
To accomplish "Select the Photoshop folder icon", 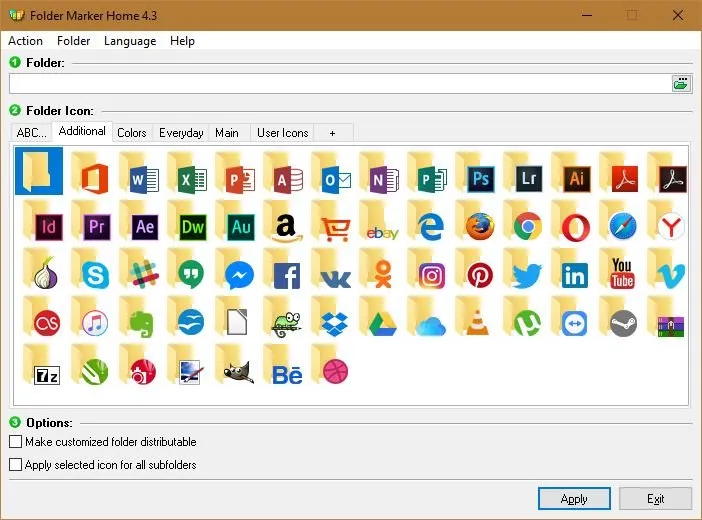I will tap(479, 177).
